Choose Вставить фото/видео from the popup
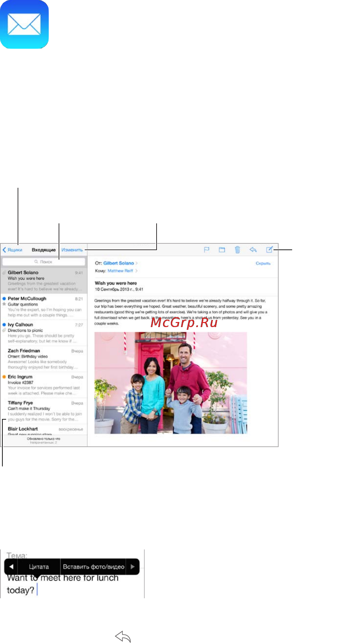Viewport: 364px width, 644px height. click(94, 566)
